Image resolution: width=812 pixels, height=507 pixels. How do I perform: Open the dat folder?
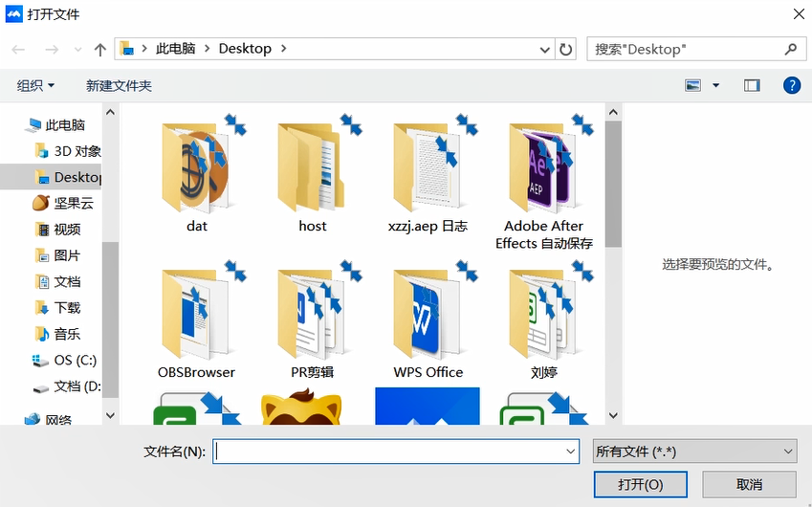click(x=197, y=174)
